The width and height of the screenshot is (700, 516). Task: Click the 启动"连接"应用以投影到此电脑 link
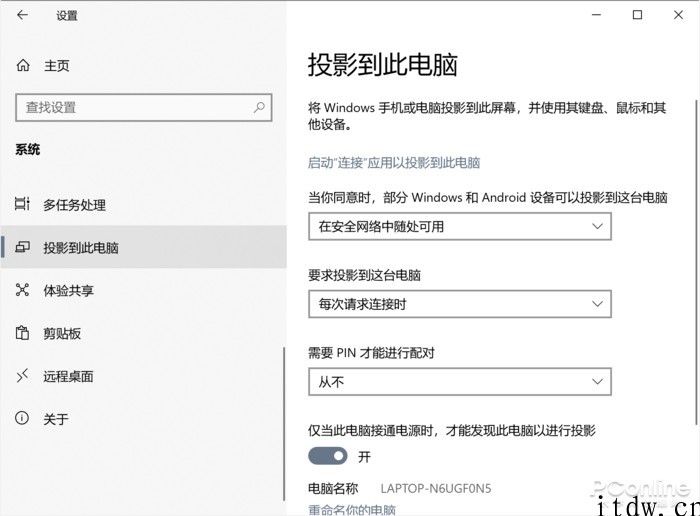(x=394, y=162)
